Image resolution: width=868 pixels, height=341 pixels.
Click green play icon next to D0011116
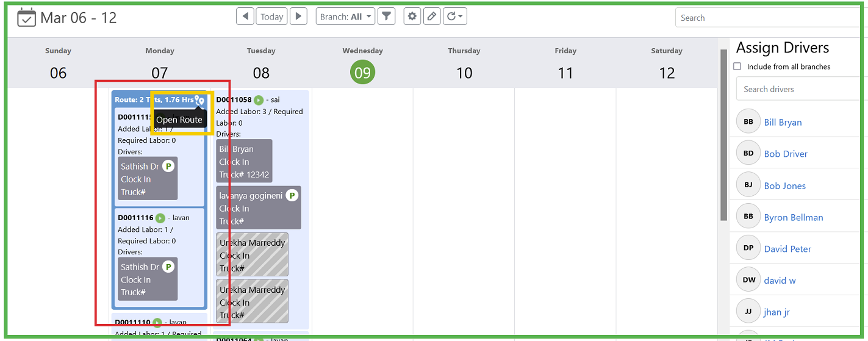pyautogui.click(x=160, y=218)
